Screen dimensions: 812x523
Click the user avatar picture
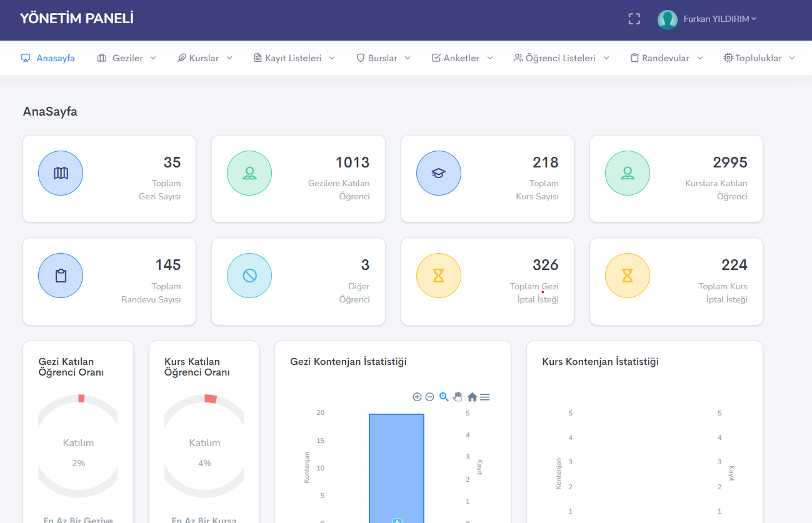click(668, 19)
